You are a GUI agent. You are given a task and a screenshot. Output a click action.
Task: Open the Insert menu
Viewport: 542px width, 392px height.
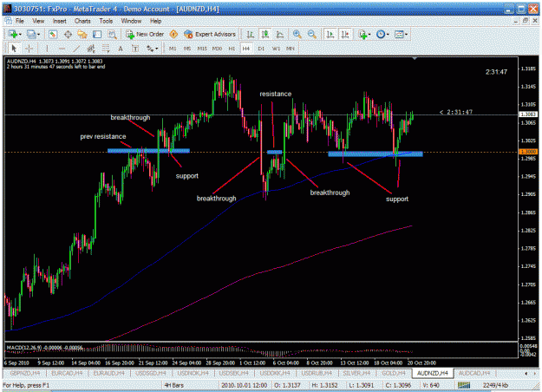(x=60, y=21)
